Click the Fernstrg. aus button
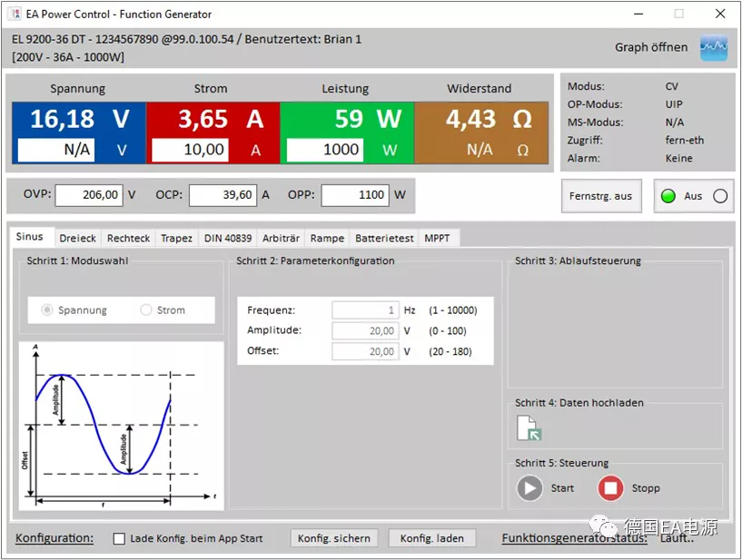Image resolution: width=742 pixels, height=560 pixels. click(601, 196)
